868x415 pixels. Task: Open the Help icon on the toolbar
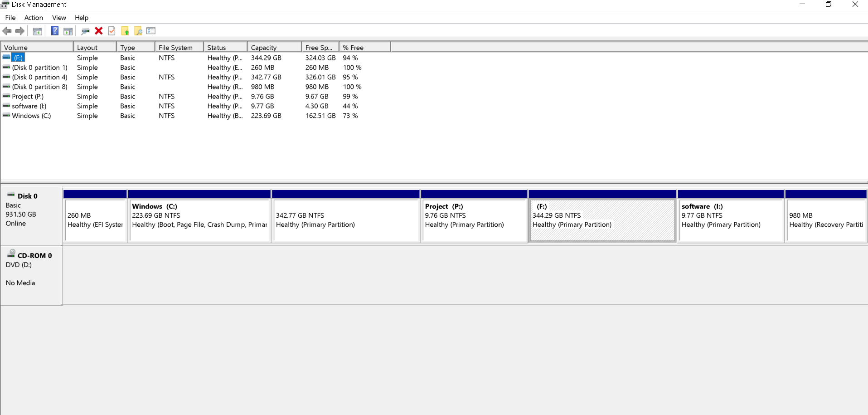point(54,31)
